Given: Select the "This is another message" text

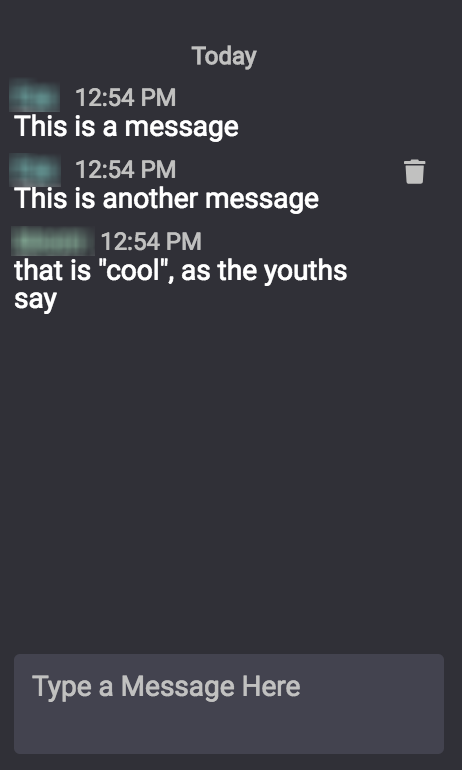Looking at the screenshot, I should tap(166, 199).
